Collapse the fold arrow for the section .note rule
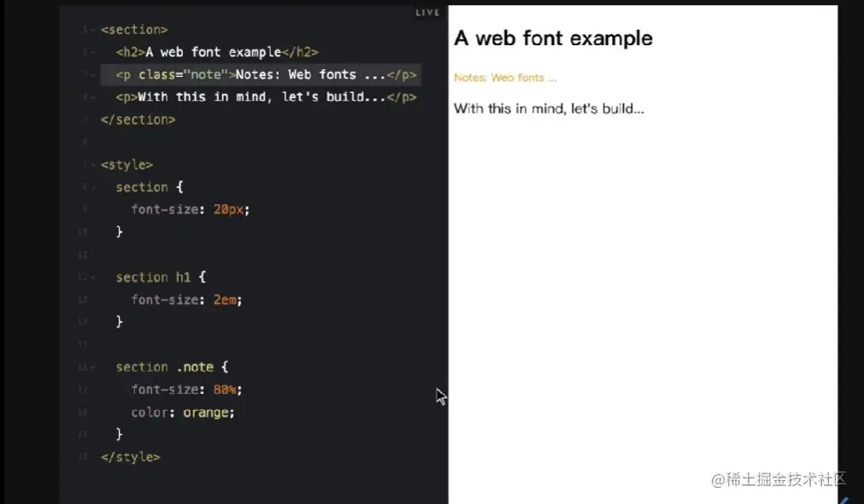Image resolution: width=864 pixels, height=504 pixels. [x=92, y=367]
